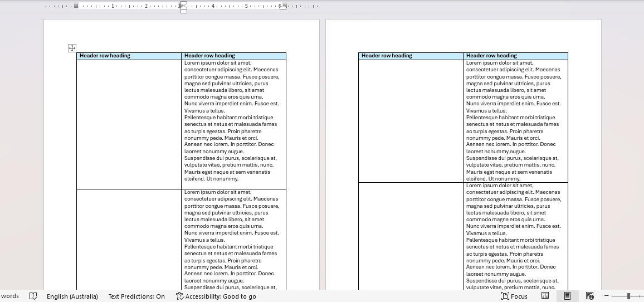Open word count from status bar
Image resolution: width=644 pixels, height=302 pixels.
(x=9, y=296)
